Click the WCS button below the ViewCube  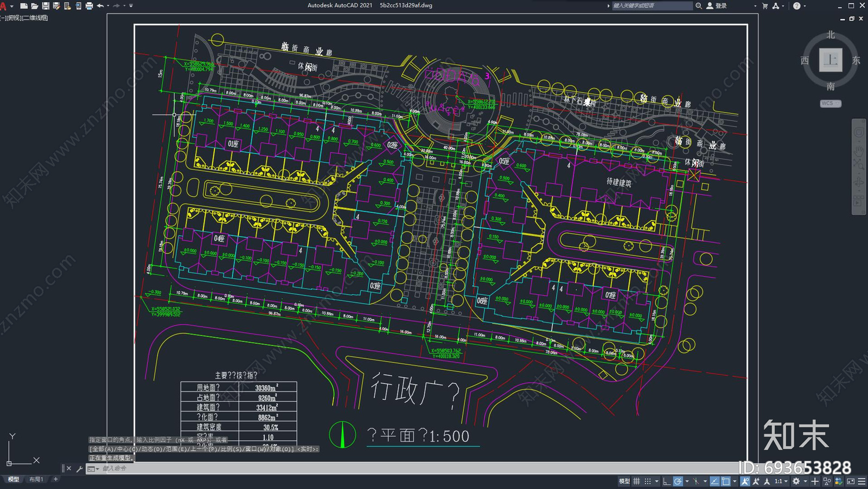(830, 103)
